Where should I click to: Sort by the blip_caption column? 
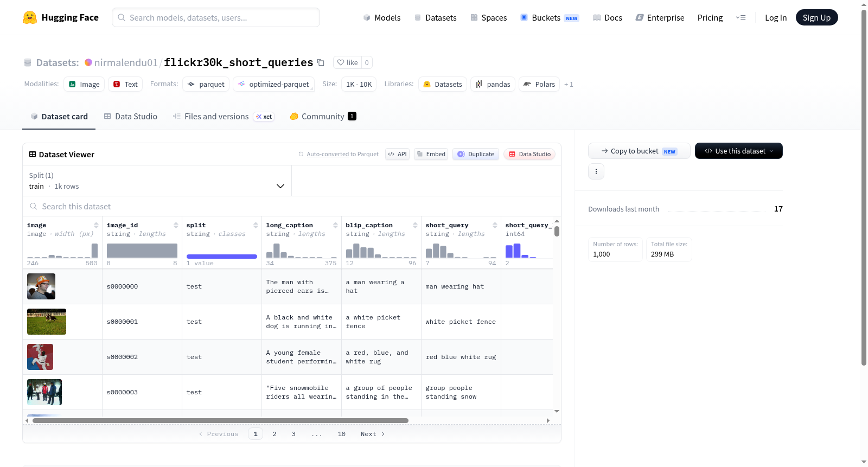(415, 225)
